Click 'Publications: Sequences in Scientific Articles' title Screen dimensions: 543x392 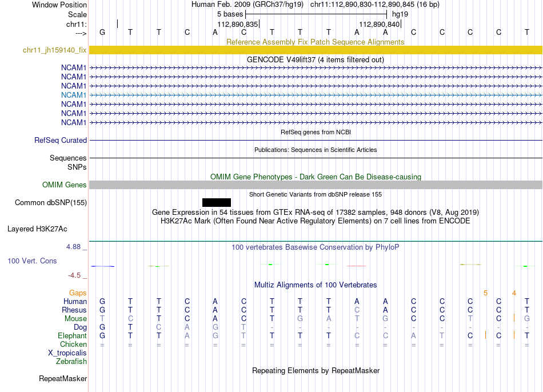click(x=316, y=150)
